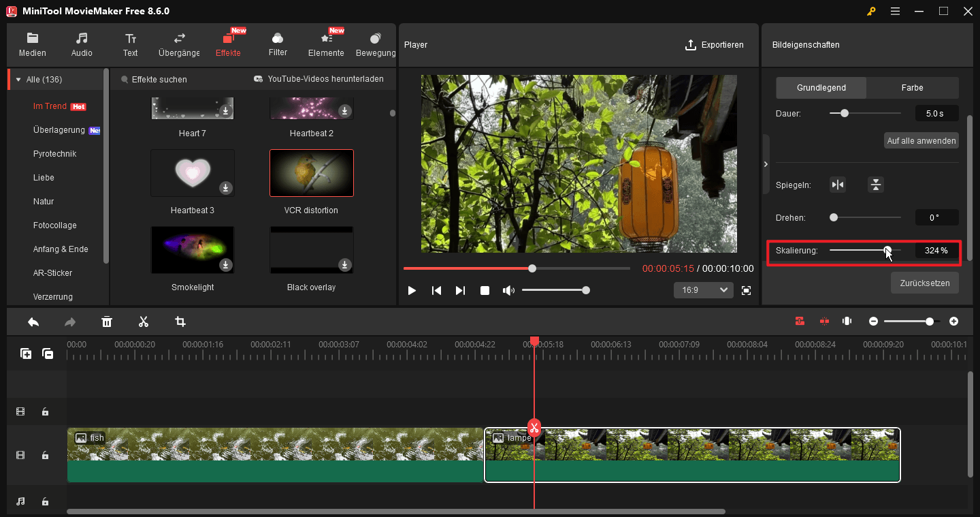The image size is (980, 517).
Task: Open the Medien panel
Action: [x=32, y=44]
